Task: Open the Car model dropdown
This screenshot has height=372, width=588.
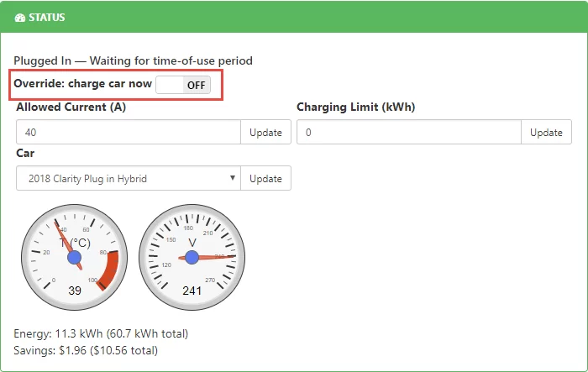Action: [x=128, y=179]
